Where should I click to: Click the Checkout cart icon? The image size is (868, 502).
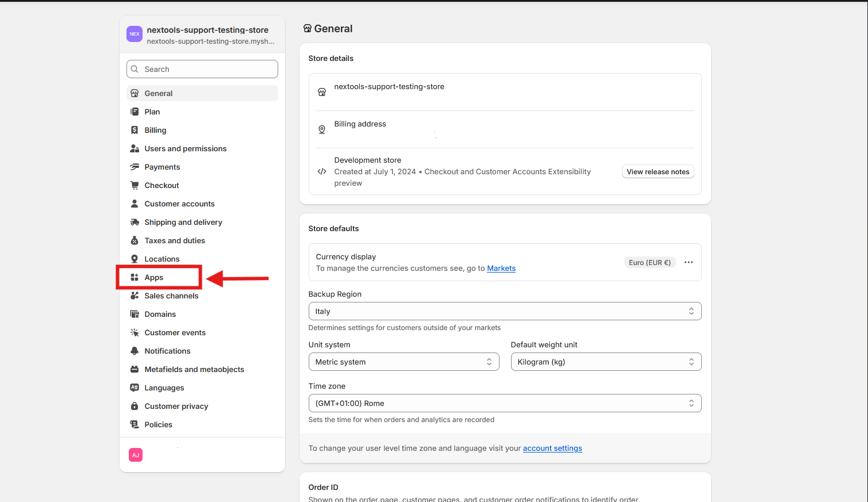click(x=135, y=185)
